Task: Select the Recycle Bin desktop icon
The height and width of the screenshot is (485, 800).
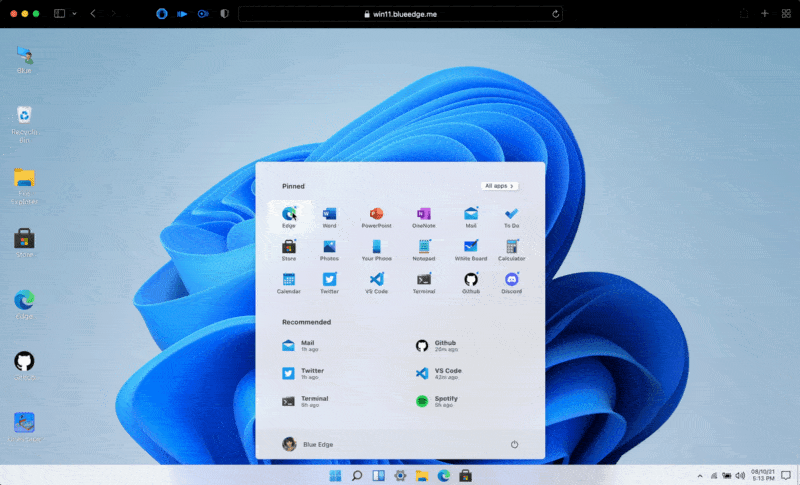Action: (x=24, y=124)
